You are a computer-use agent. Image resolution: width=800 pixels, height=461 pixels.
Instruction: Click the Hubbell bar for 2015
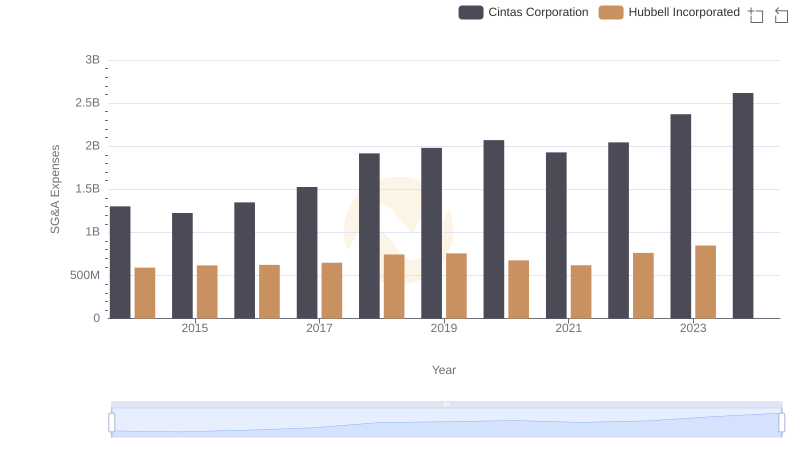click(x=207, y=292)
